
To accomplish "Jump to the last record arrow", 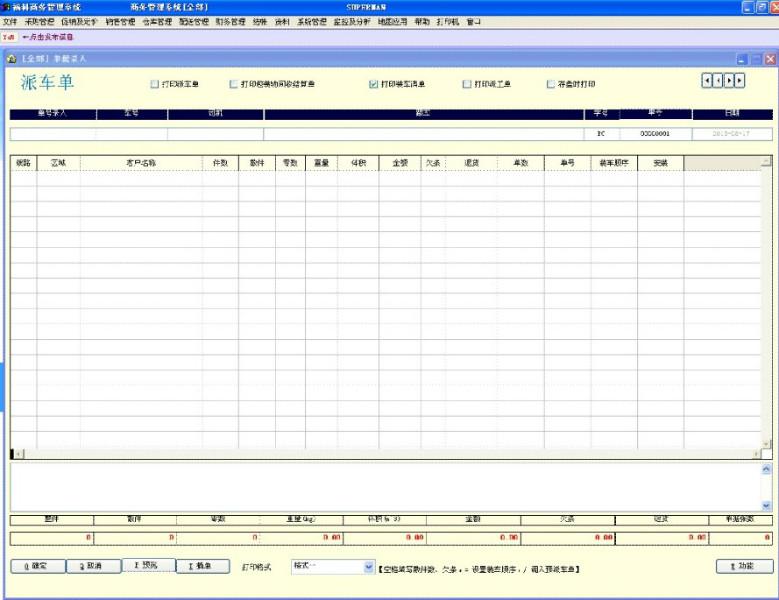I will point(740,81).
